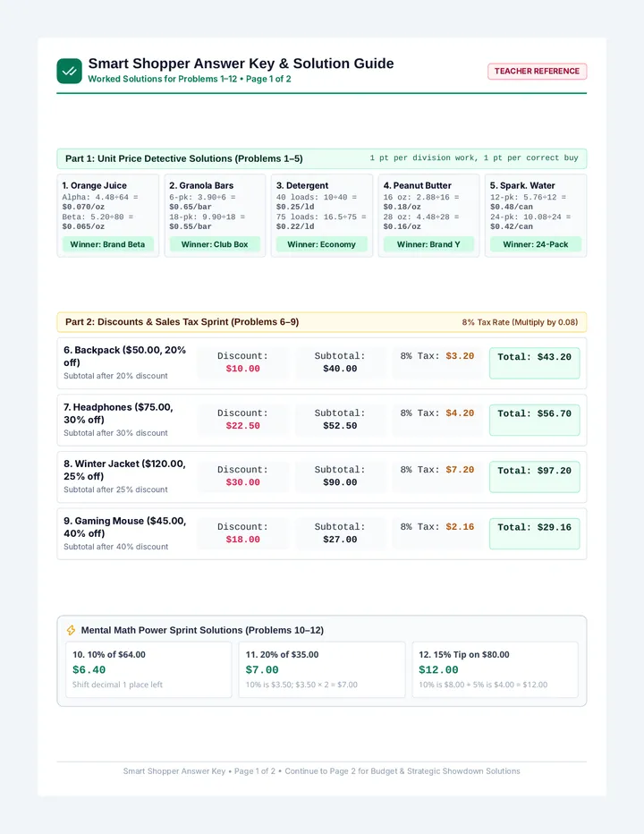This screenshot has width=644, height=834.
Task: Click the Total: $97.20 box
Action: pos(535,477)
